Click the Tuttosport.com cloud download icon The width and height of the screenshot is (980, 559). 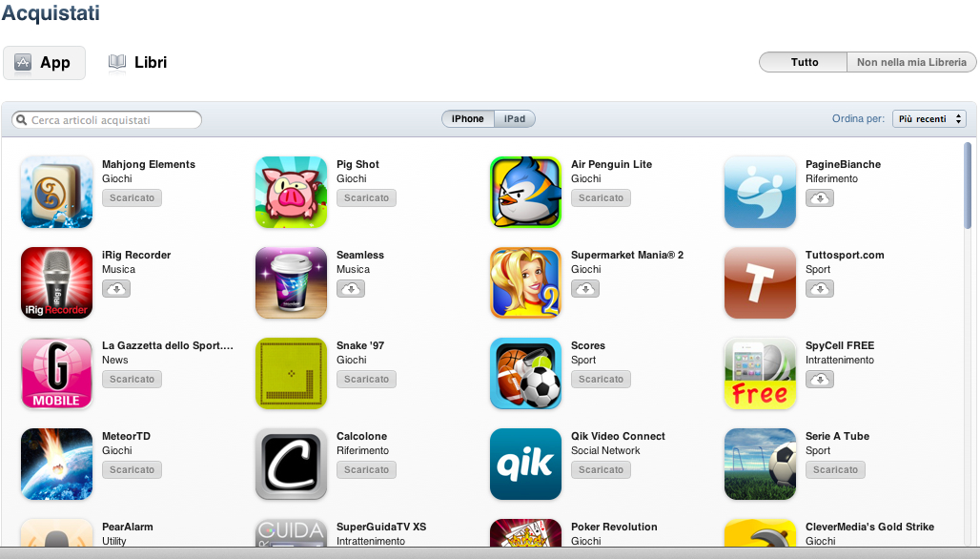(x=820, y=289)
